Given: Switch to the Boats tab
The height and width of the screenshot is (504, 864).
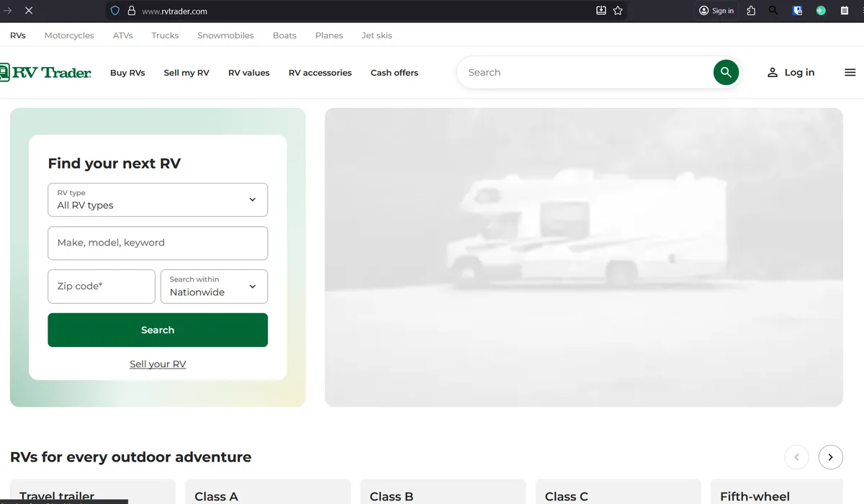Looking at the screenshot, I should pyautogui.click(x=284, y=35).
